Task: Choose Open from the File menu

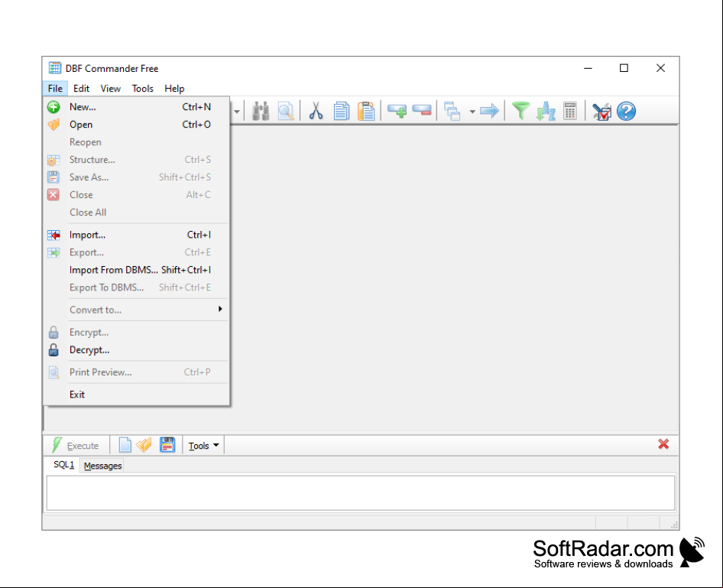Action: point(136,125)
